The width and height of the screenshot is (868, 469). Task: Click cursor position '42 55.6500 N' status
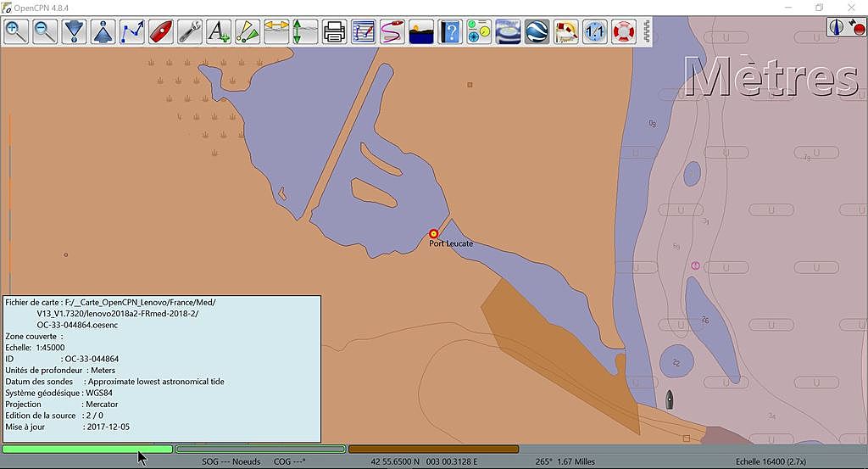395,461
